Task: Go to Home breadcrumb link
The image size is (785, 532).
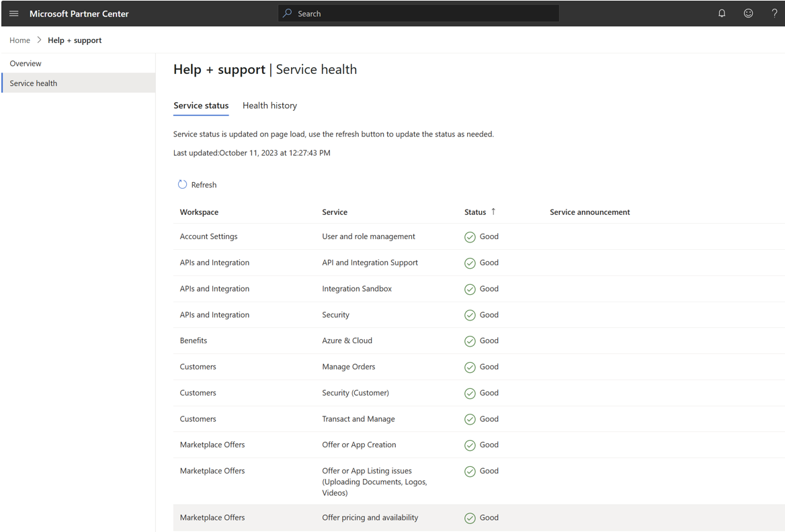Action: tap(19, 40)
